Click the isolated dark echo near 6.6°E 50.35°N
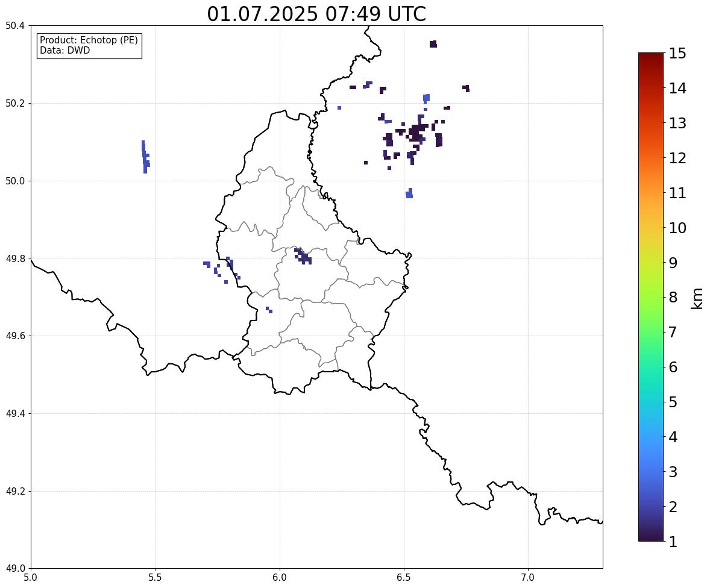710x588 pixels. tap(433, 44)
